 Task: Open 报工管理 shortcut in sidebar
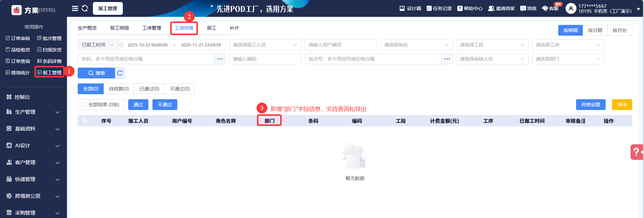pyautogui.click(x=49, y=73)
